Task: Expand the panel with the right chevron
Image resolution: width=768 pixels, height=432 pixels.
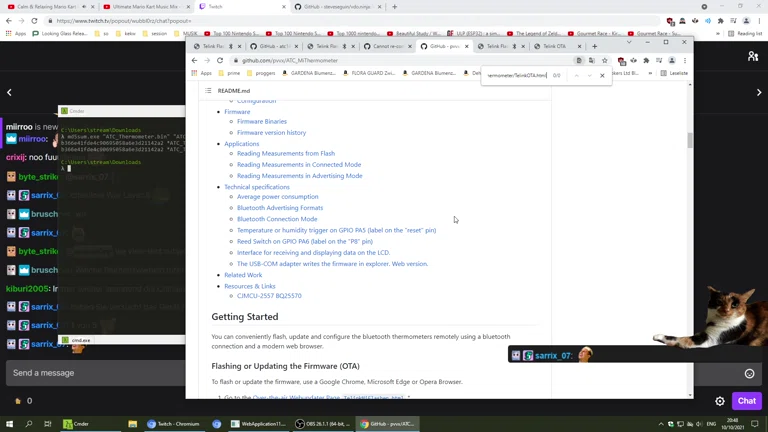Action: 759,92
